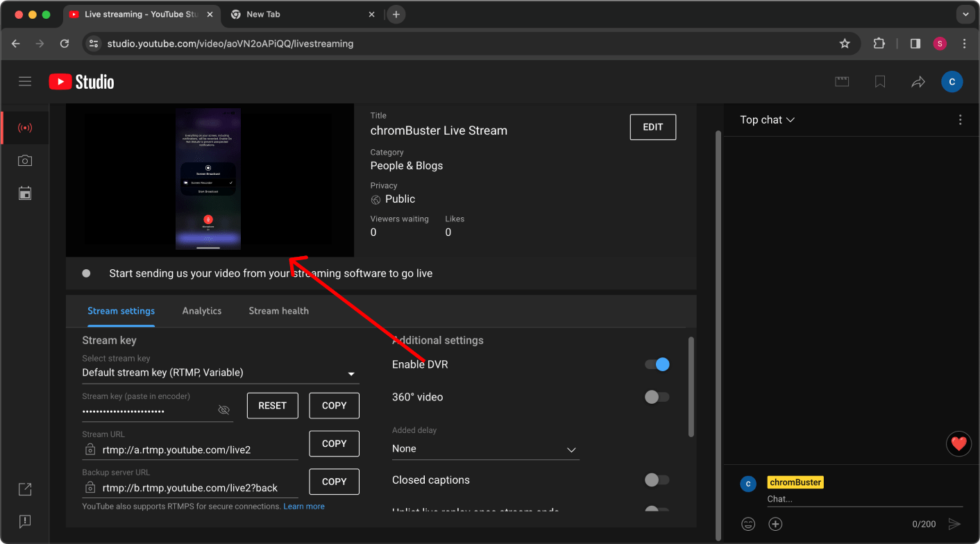
Task: Turn on the 360° video toggle
Action: [657, 397]
